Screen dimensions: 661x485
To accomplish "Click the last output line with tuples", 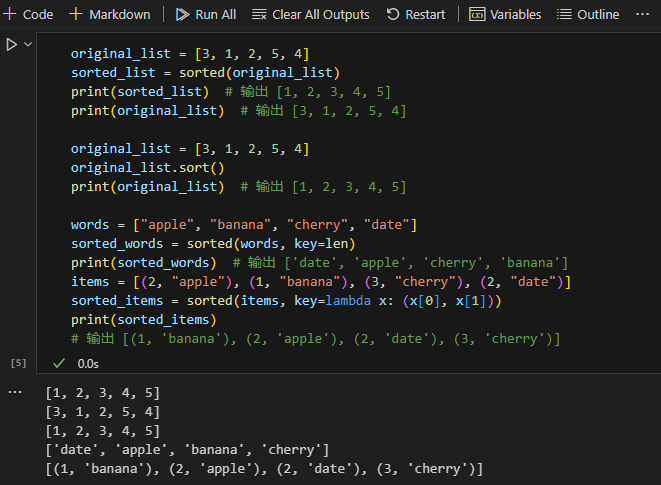I will point(264,469).
